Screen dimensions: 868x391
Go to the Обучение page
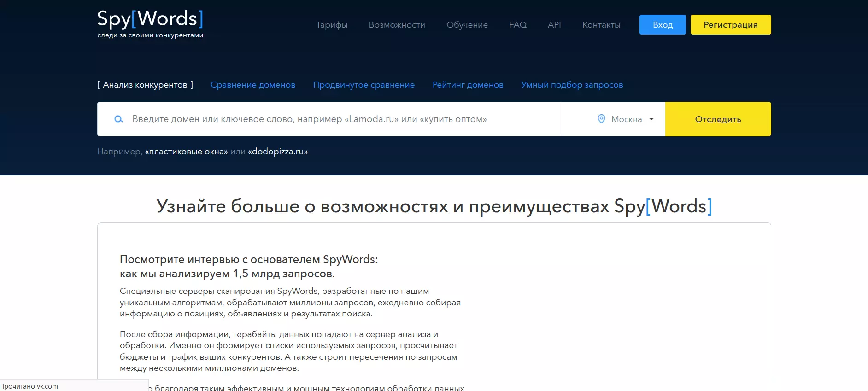[x=467, y=25]
